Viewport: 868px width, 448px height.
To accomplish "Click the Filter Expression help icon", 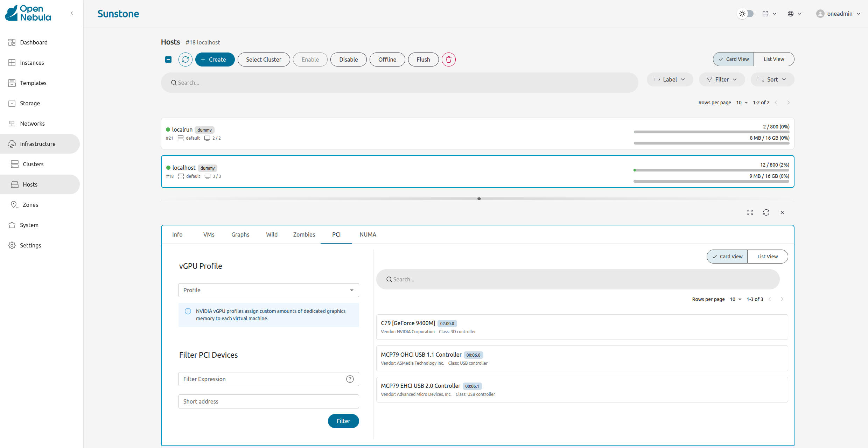I will tap(350, 379).
